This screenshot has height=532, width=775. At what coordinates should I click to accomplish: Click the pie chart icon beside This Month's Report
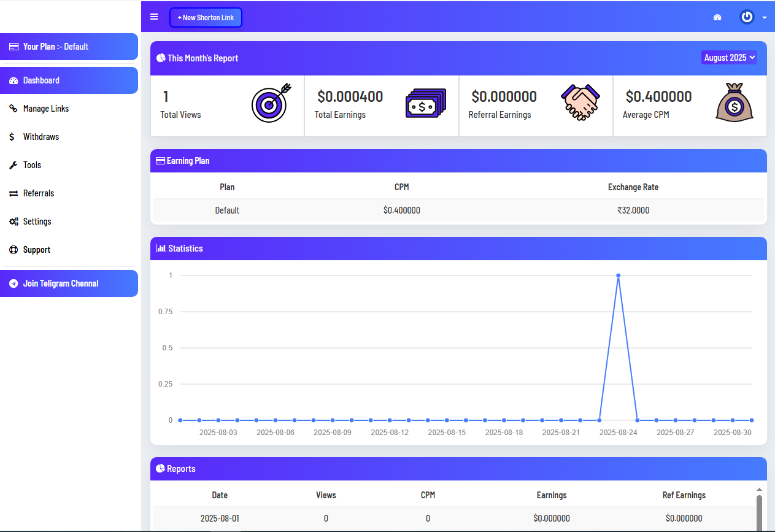tap(161, 58)
